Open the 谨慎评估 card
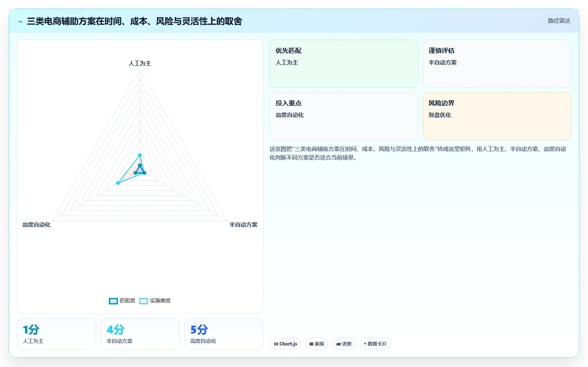This screenshot has height=367, width=588. coord(497,64)
